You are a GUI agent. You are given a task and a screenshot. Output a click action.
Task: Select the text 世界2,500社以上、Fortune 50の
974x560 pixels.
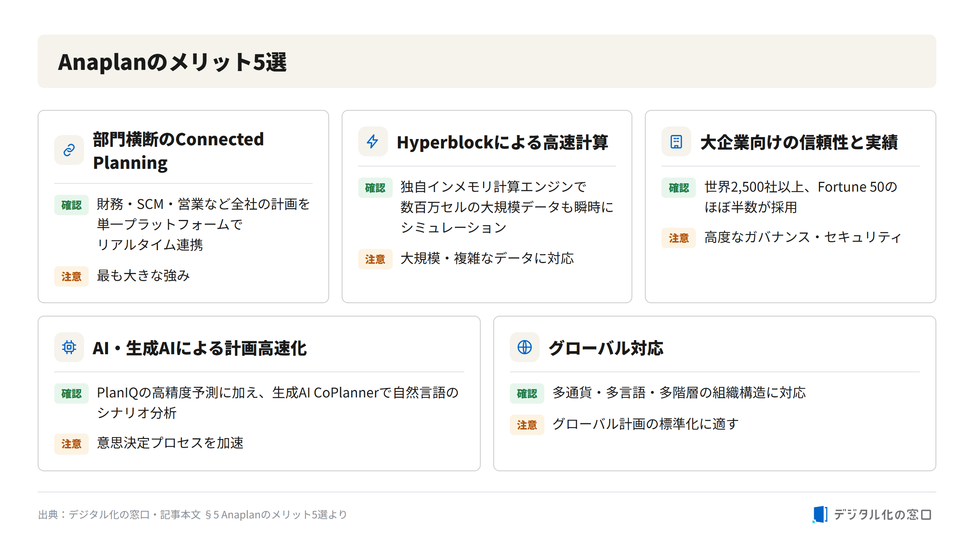(801, 187)
